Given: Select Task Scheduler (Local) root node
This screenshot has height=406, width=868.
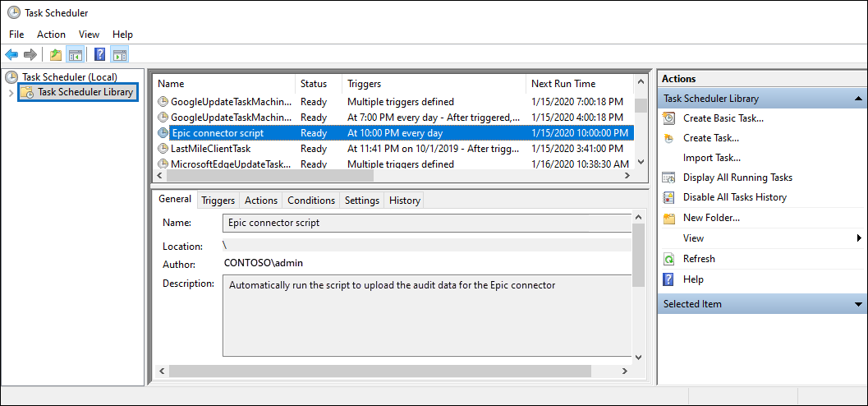Looking at the screenshot, I should point(70,77).
